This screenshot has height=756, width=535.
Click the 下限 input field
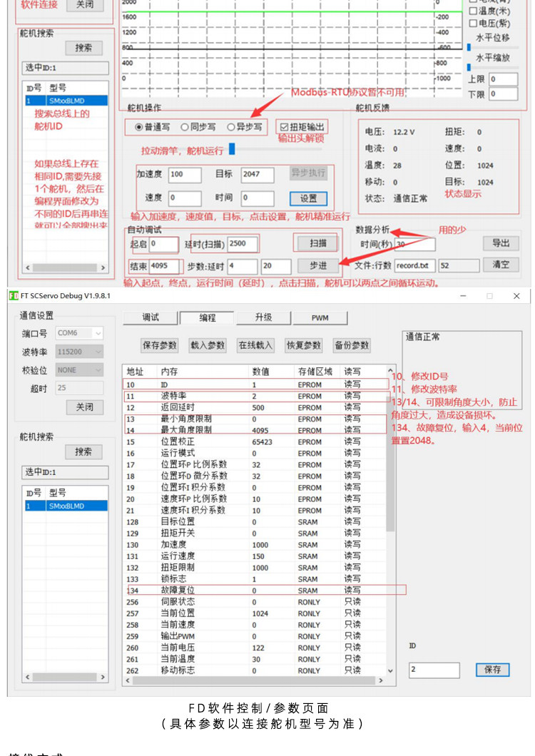click(503, 94)
